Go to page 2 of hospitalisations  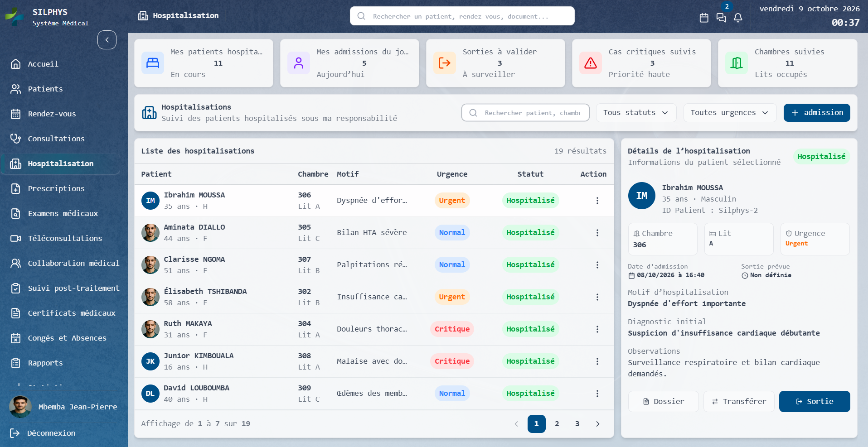pyautogui.click(x=557, y=424)
